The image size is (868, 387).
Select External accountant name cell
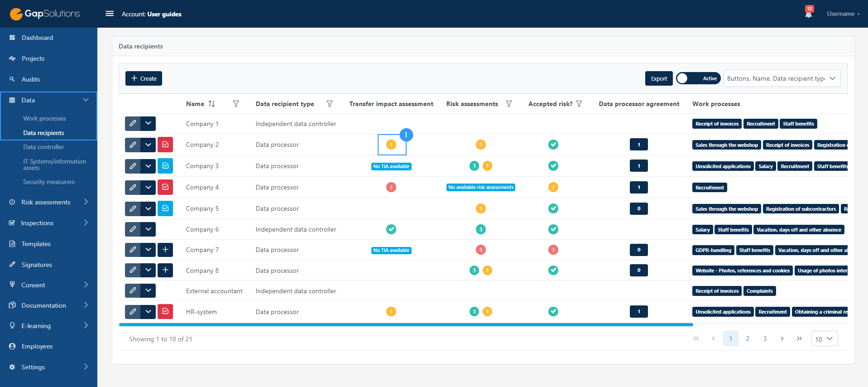(x=214, y=291)
